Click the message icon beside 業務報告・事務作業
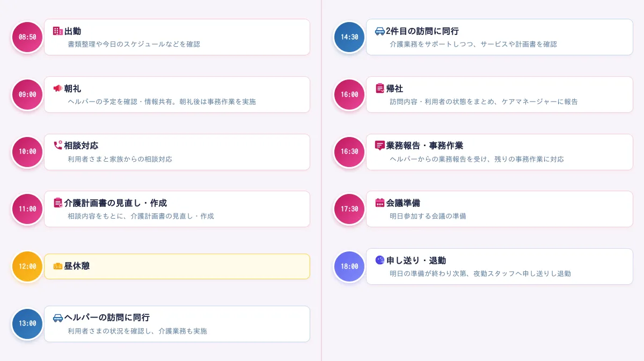Image resolution: width=644 pixels, height=361 pixels. (380, 146)
